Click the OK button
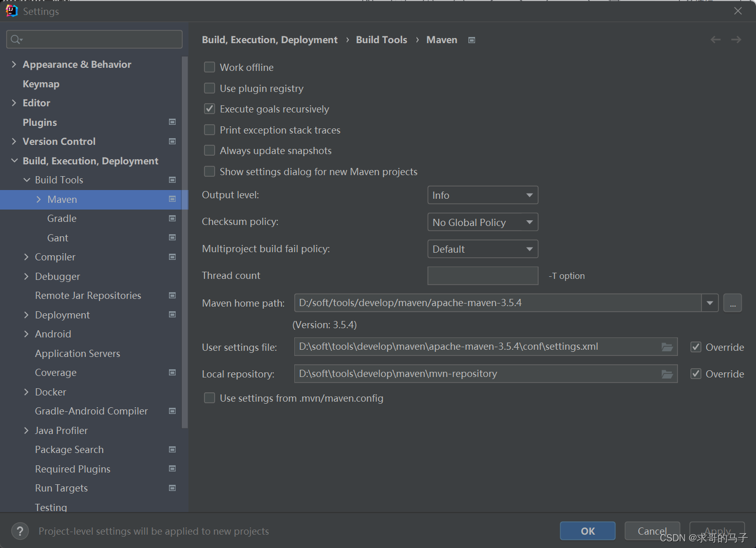Viewport: 756px width, 548px height. pyautogui.click(x=588, y=531)
